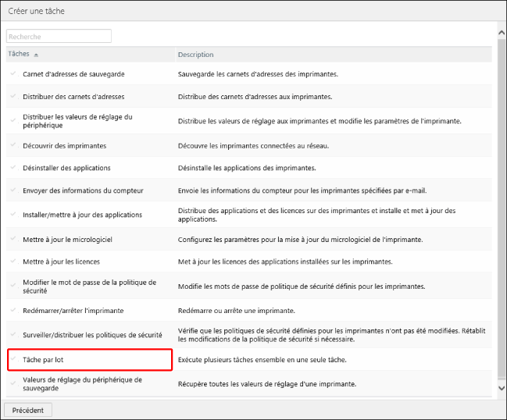
Task: Sort list by the Tâches column header
Action: coord(19,55)
